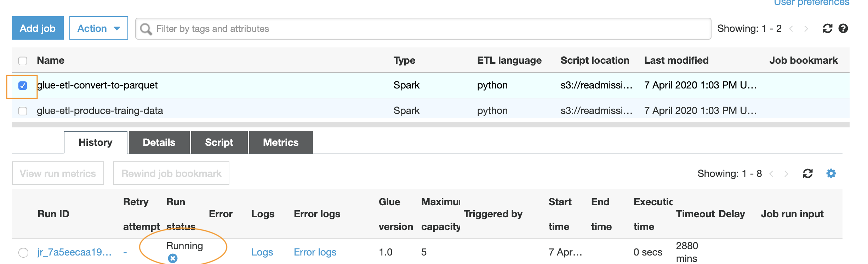The image size is (868, 264).
Task: Go to next page of run history
Action: 786,173
